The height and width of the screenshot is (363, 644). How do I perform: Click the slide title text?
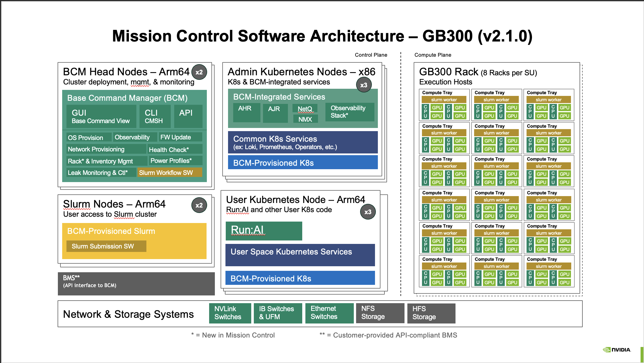[322, 36]
